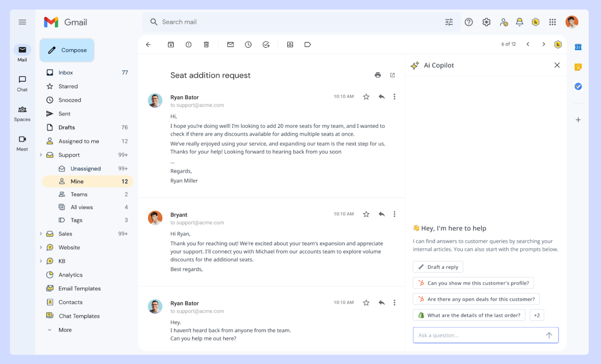This screenshot has width=601, height=364.
Task: Click the Draft a reply prompt
Action: point(438,267)
